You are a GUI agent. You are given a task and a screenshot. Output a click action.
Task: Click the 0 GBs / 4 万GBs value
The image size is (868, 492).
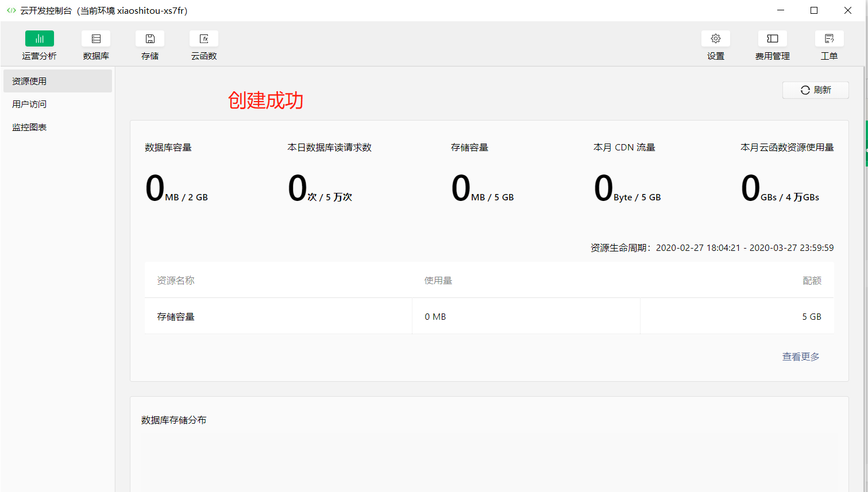[780, 188]
